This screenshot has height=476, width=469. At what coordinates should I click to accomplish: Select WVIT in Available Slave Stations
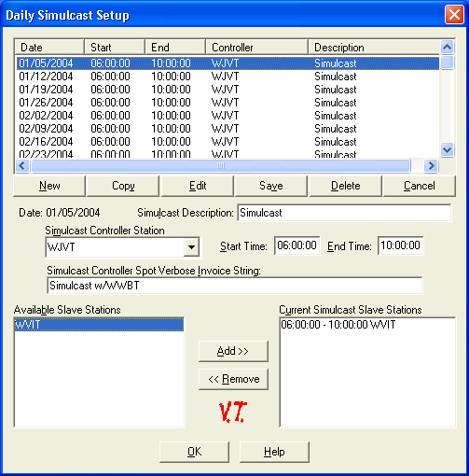point(99,325)
